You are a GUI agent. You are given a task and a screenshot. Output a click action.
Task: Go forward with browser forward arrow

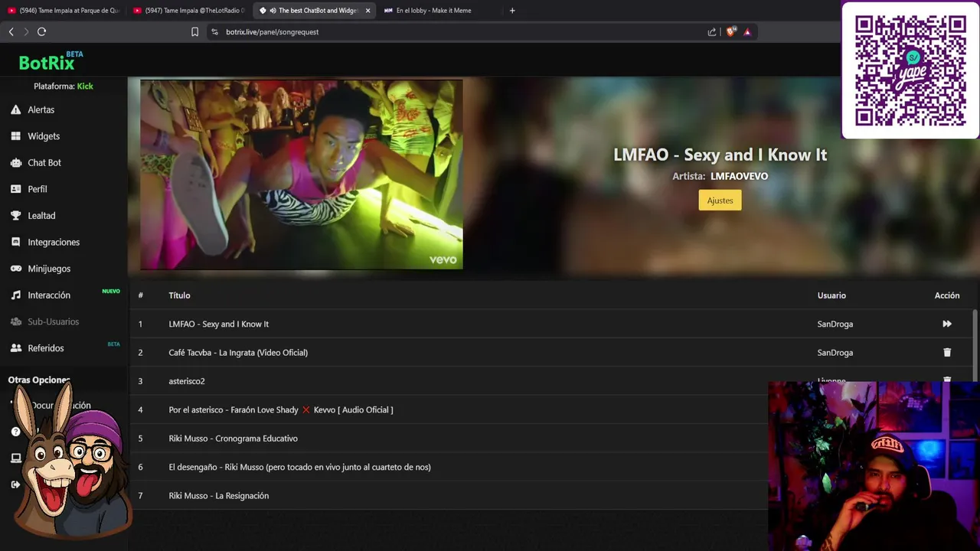pos(26,31)
